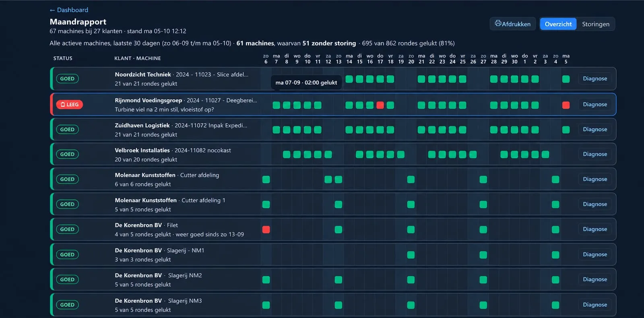
Task: Switch to the Overzicht tab
Action: click(558, 24)
